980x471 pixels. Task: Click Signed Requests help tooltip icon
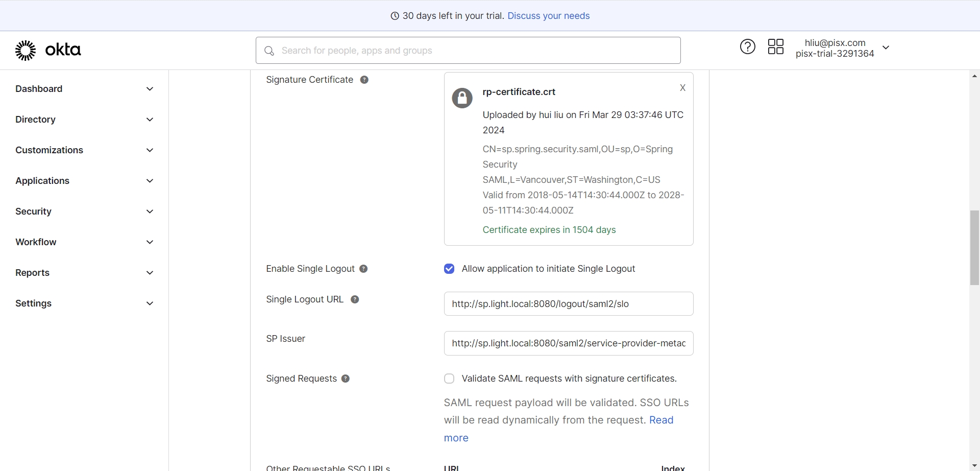[x=346, y=379]
